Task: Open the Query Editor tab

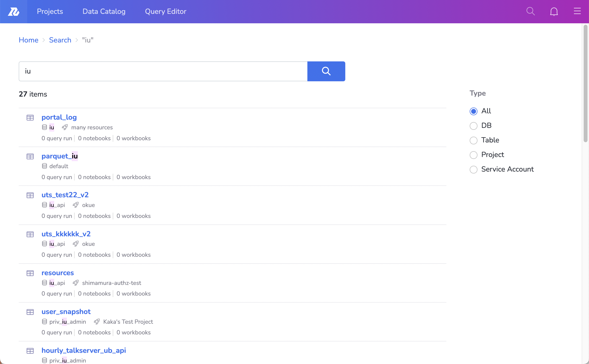Action: point(165,11)
